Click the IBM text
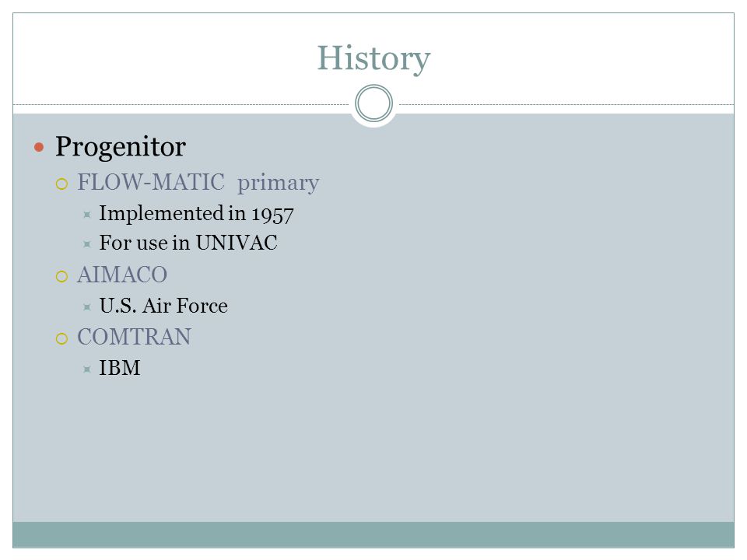This screenshot has width=747, height=560. [120, 368]
